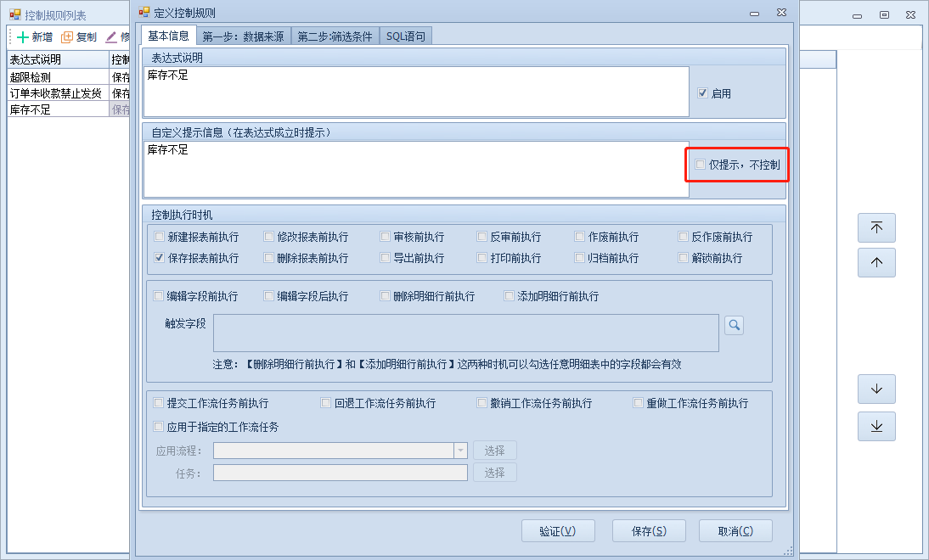Screen dimensions: 929x560
Task: Click the move-up arrow button
Action: pyautogui.click(x=876, y=262)
